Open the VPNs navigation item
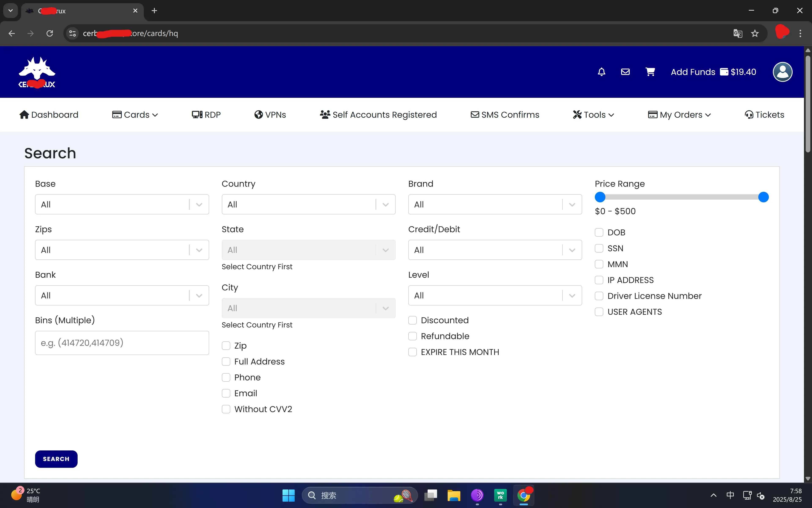This screenshot has width=812, height=508. coord(270,115)
